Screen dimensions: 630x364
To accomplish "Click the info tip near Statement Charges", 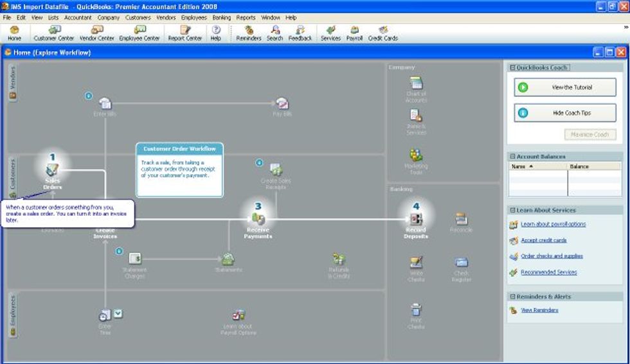I will click(120, 251).
